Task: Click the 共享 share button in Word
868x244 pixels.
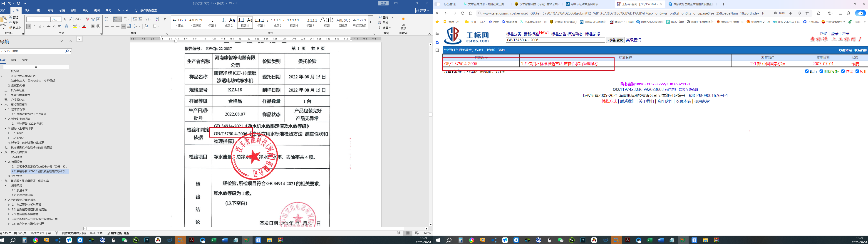Action: [x=423, y=10]
